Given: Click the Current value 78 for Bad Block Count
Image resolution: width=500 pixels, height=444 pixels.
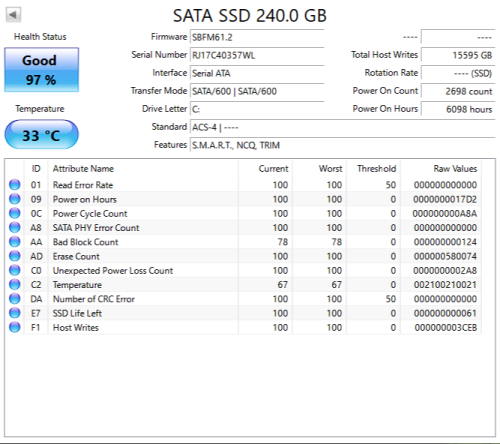Looking at the screenshot, I should point(283,242).
